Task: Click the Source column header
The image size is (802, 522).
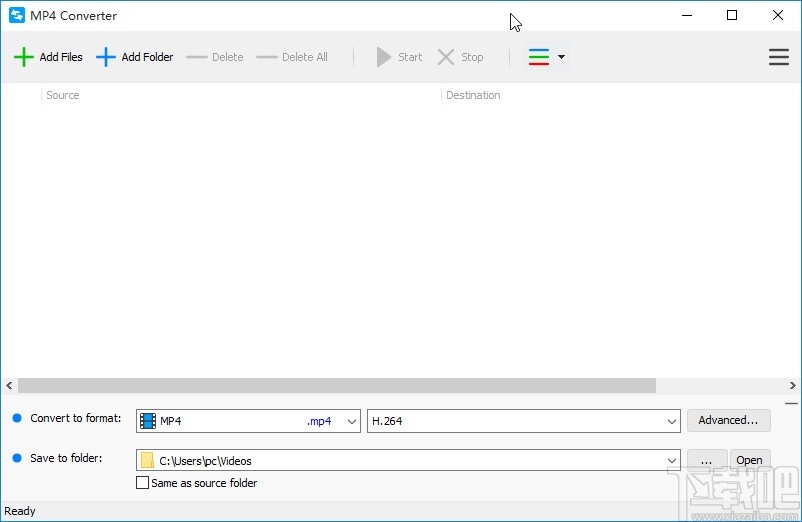Action: point(63,95)
